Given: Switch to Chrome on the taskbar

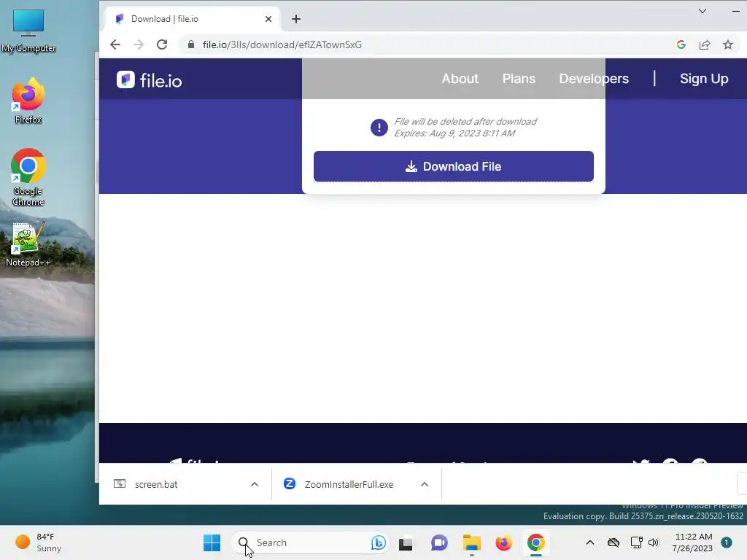Looking at the screenshot, I should click(535, 542).
